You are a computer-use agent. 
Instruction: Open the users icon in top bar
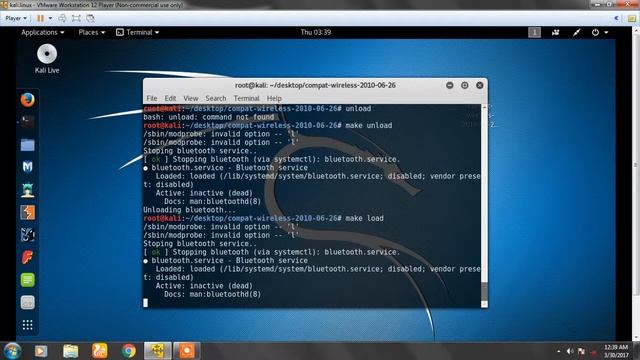pos(556,32)
